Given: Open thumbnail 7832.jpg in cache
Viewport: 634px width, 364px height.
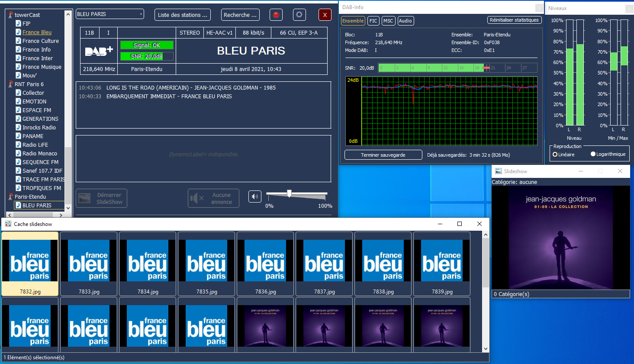Looking at the screenshot, I should [x=30, y=264].
